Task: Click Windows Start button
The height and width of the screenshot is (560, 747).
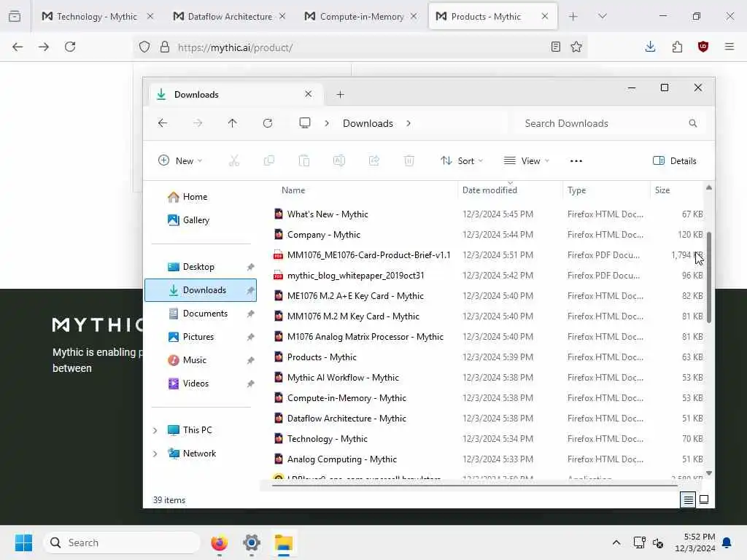Action: point(23,542)
